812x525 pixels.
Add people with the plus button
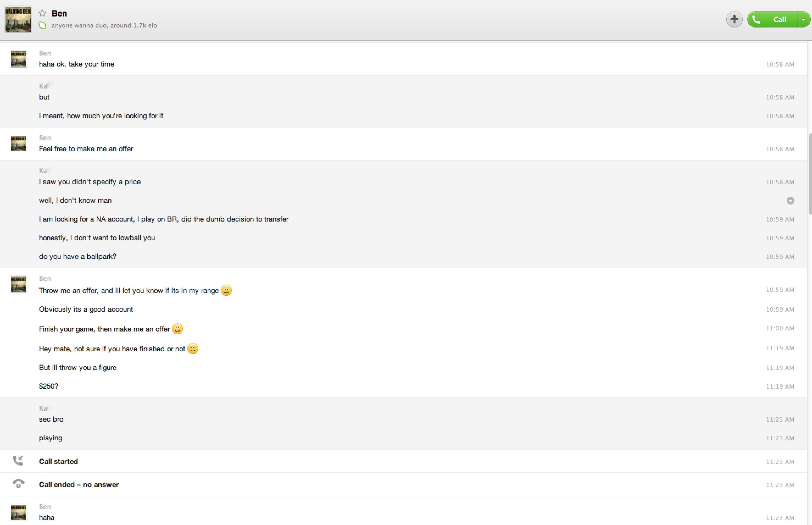pos(734,19)
